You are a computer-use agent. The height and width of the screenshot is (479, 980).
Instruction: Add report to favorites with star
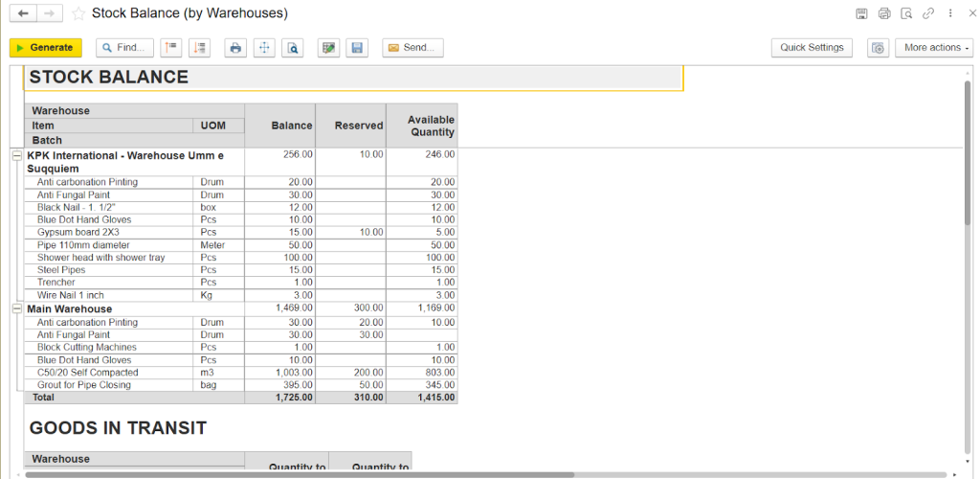[x=78, y=14]
